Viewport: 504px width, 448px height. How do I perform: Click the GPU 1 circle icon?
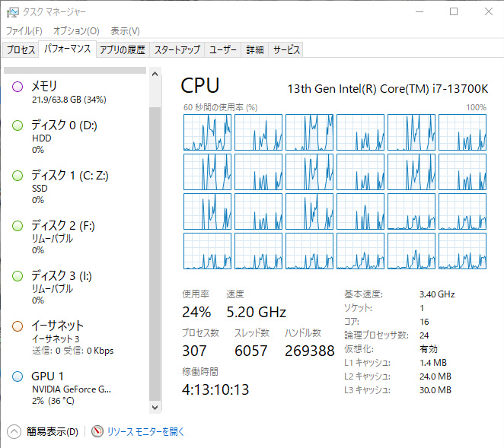click(x=18, y=377)
